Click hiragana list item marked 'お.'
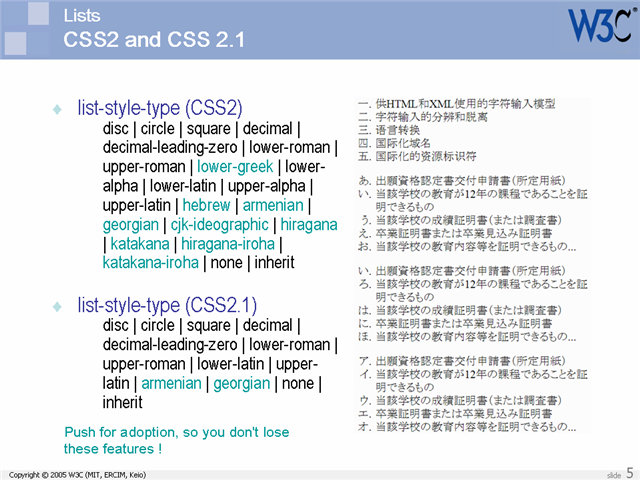This screenshot has width=640, height=480. click(467, 247)
